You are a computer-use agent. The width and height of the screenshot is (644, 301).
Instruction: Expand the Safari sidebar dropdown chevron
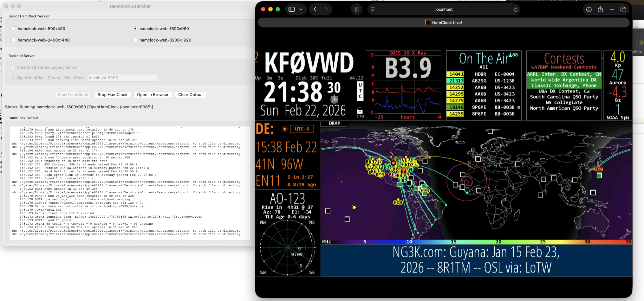301,10
